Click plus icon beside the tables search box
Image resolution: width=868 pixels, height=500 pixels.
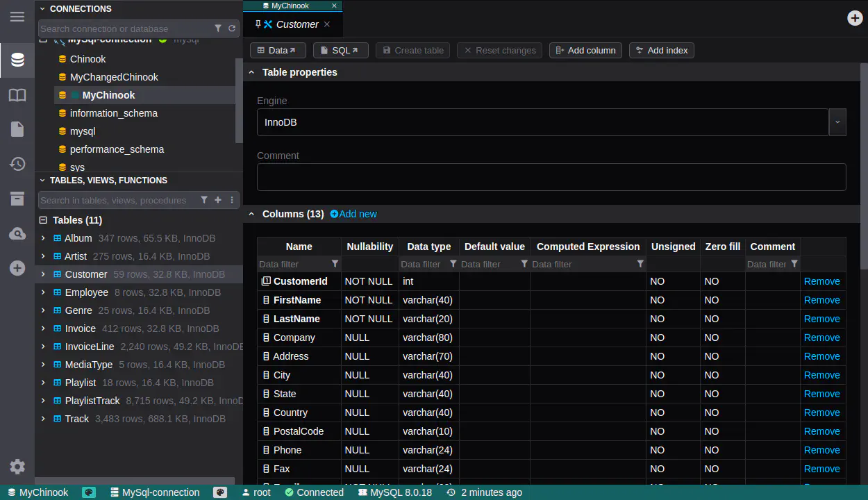point(218,200)
